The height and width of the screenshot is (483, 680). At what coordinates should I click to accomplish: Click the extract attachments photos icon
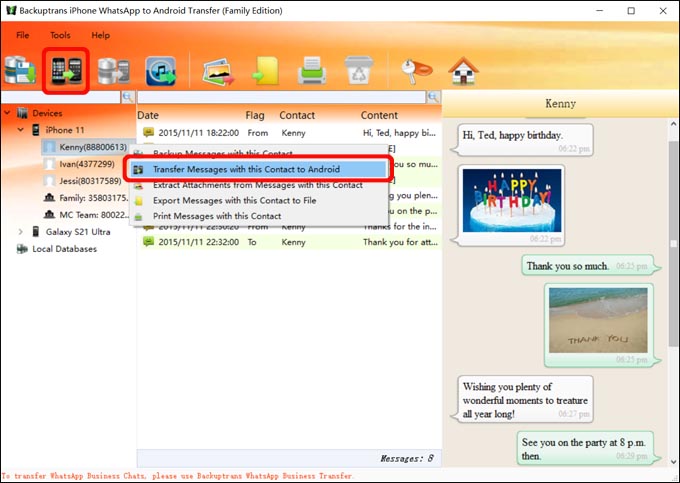point(218,70)
